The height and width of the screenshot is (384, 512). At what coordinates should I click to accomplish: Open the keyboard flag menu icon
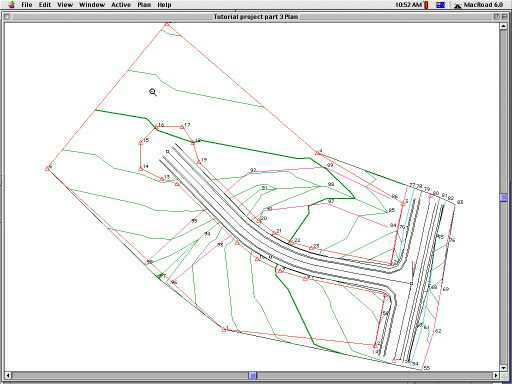(x=441, y=5)
